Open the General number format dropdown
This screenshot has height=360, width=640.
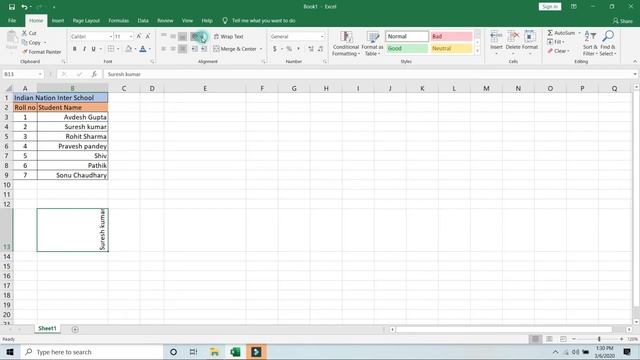322,36
